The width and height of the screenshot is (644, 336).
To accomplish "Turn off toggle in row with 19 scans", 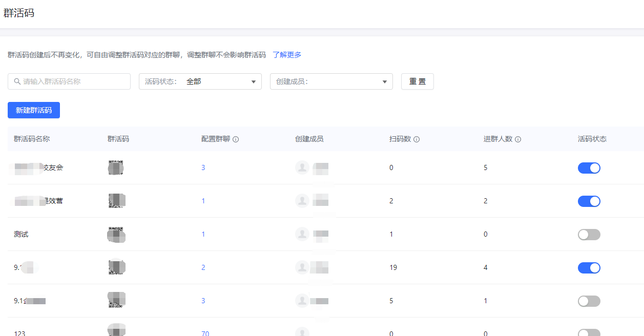I will coord(589,267).
